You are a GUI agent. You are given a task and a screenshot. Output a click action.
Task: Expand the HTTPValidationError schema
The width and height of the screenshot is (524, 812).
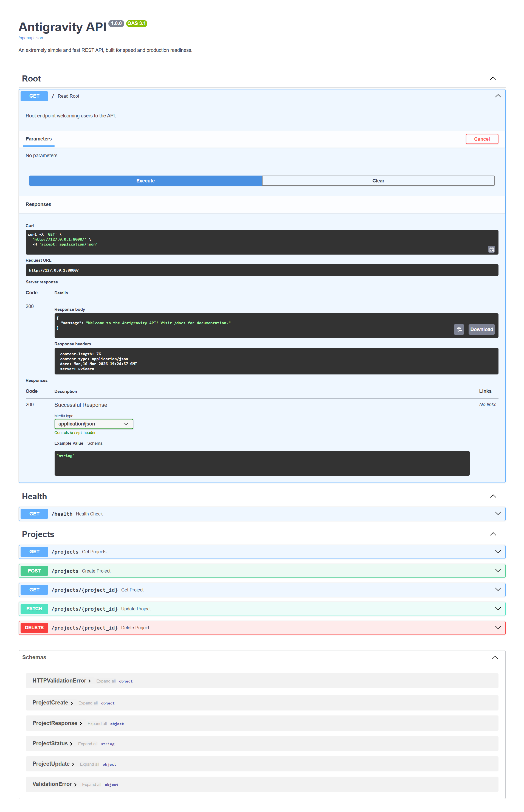[x=61, y=680]
